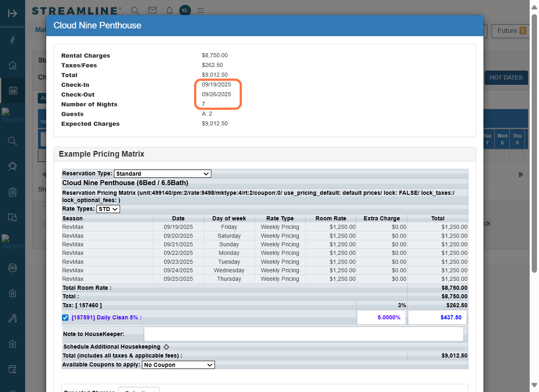Click the page scrollbar up arrow
Viewport: 539px width, 392px height.
tap(534, 7)
